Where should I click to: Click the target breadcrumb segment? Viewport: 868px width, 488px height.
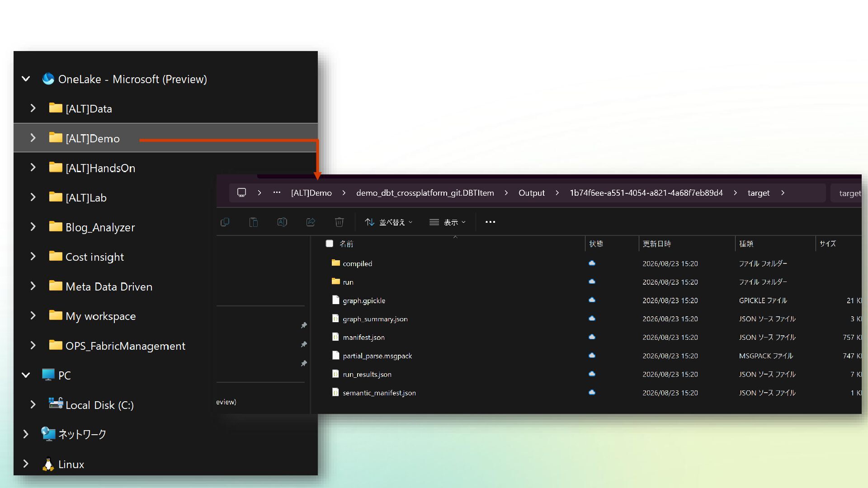(x=759, y=193)
